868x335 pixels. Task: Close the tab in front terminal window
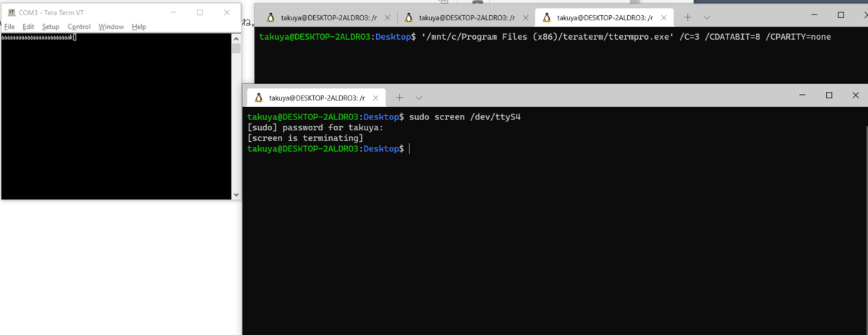[x=374, y=98]
